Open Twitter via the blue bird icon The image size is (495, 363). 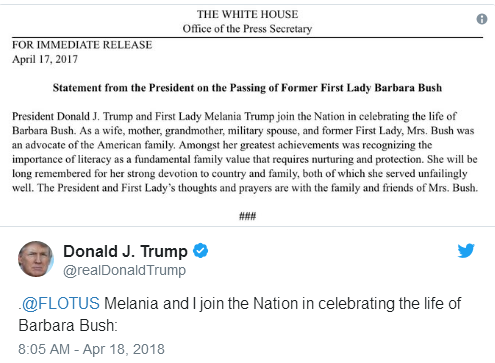(x=466, y=251)
